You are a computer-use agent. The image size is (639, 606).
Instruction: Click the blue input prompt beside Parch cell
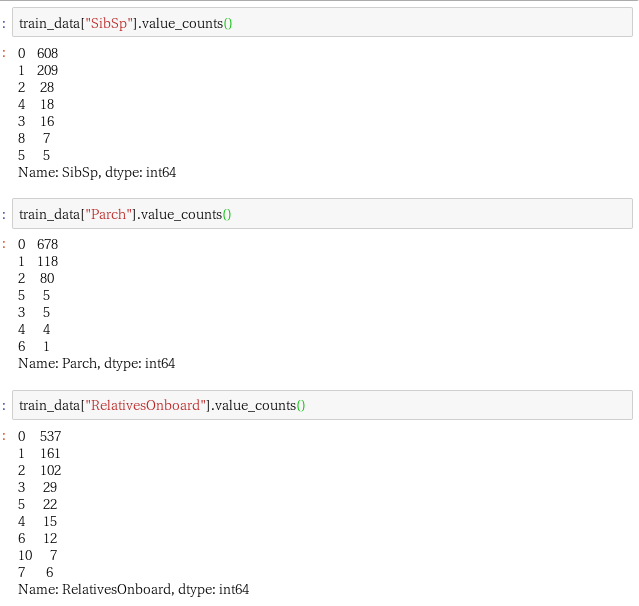click(4, 214)
